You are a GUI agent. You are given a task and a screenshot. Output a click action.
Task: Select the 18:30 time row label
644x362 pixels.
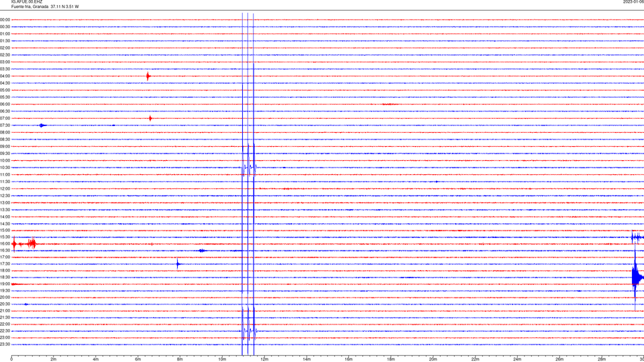5,278
